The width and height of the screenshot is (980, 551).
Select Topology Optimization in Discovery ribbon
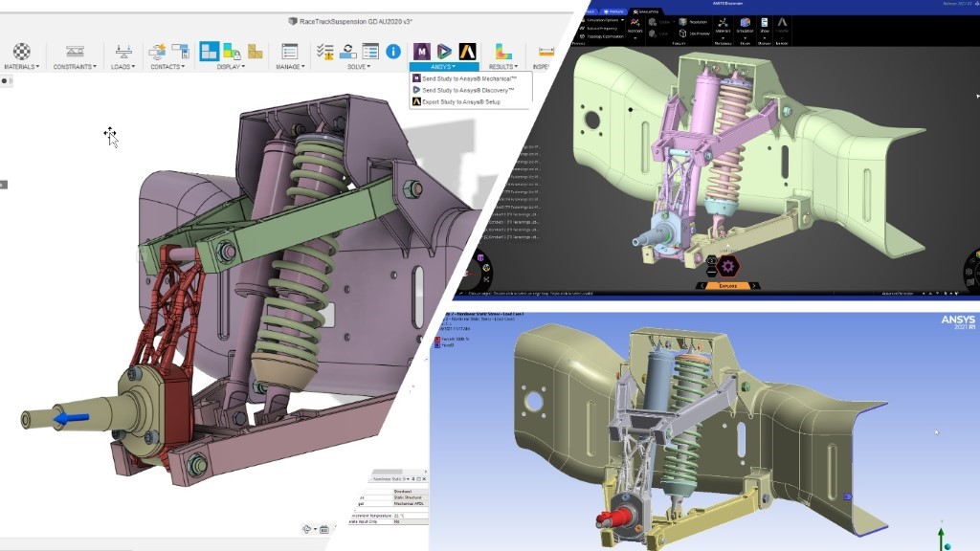click(x=602, y=36)
